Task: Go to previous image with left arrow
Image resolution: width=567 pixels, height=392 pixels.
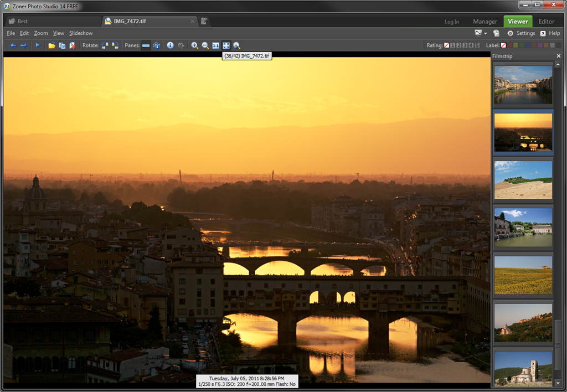Action: point(14,45)
